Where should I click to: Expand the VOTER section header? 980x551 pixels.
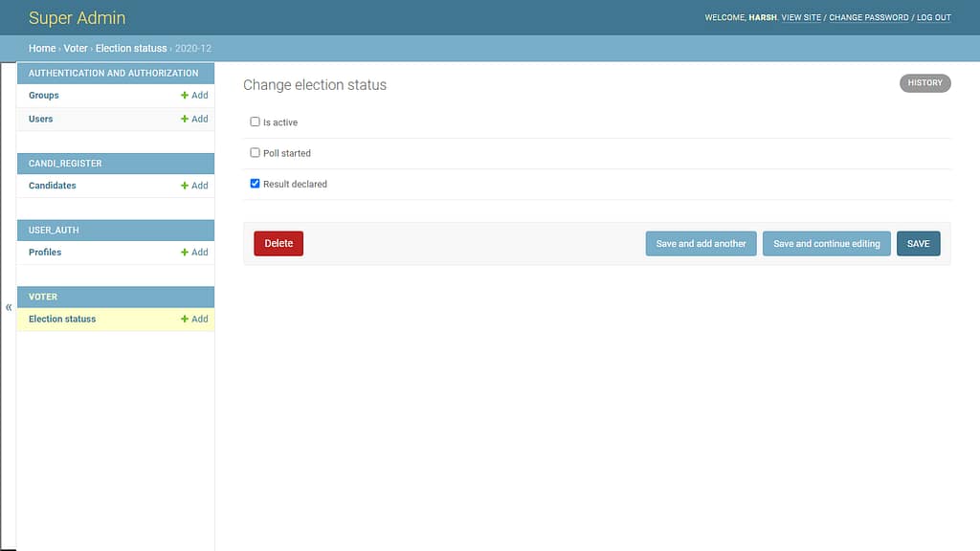(115, 297)
